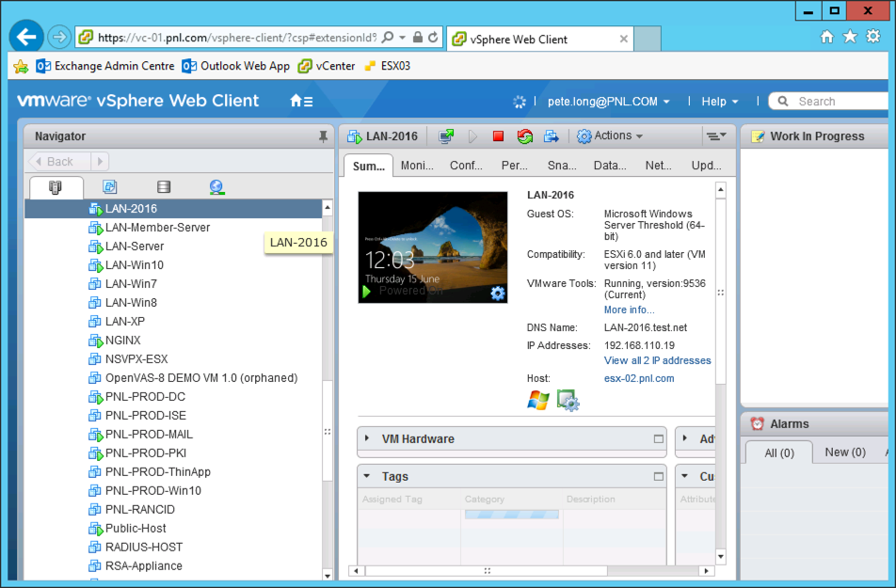Click the VM tools gear icon beside Windows logo
Viewport: 896px width, 588px height.
point(568,400)
